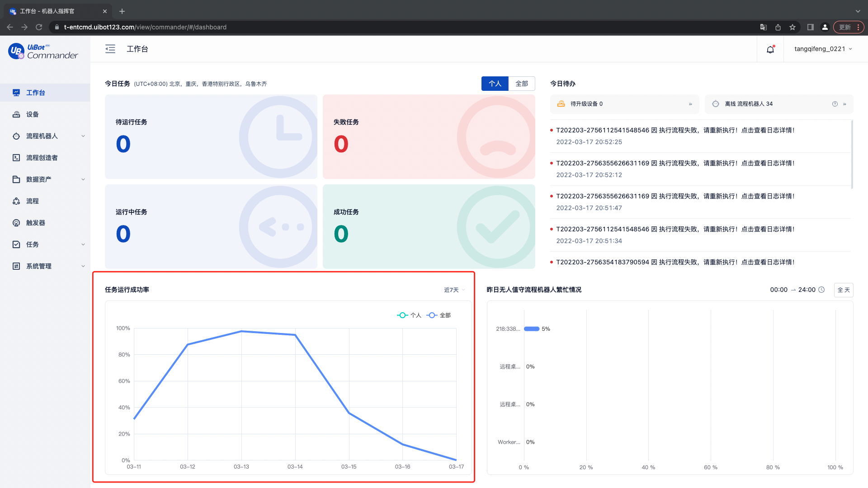Viewport: 868px width, 488px height.
Task: Open a new browser tab
Action: (x=122, y=11)
